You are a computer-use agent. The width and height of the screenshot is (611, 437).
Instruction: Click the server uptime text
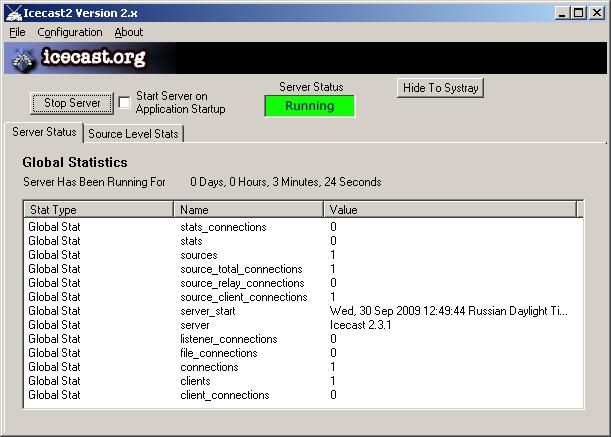(x=286, y=182)
